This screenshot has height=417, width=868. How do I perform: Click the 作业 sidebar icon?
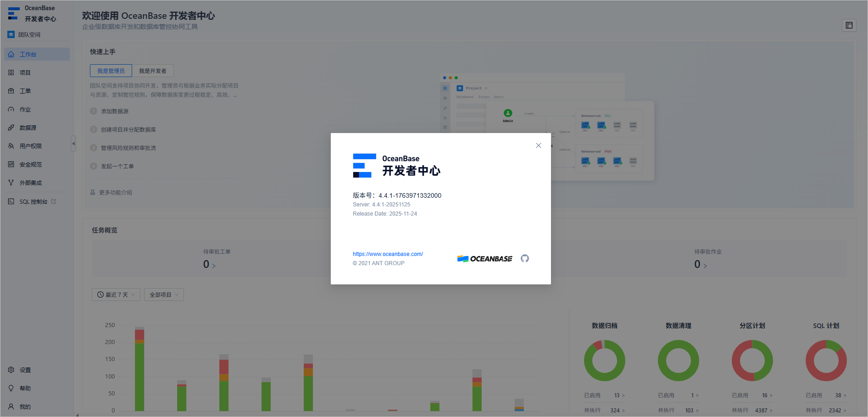tap(11, 110)
